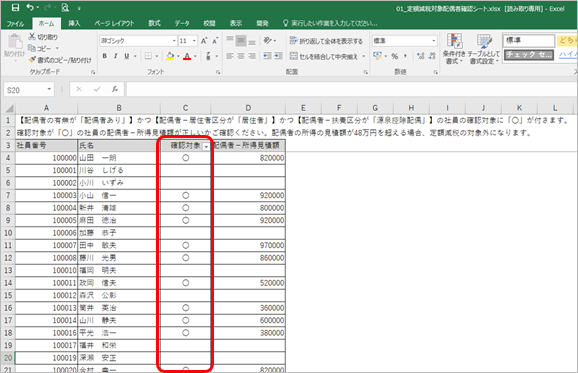Screen dimensions: 578x373
Task: Apply the red font color
Action: (x=187, y=56)
